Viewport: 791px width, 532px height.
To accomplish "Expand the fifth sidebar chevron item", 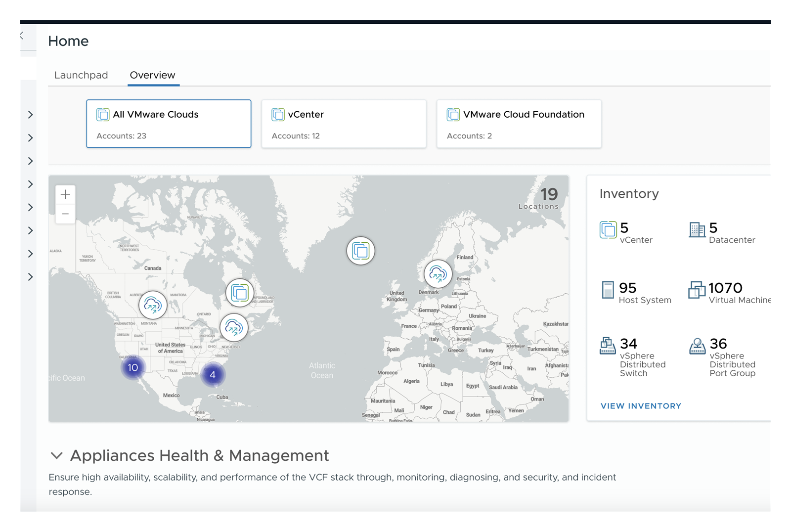I will tap(31, 207).
